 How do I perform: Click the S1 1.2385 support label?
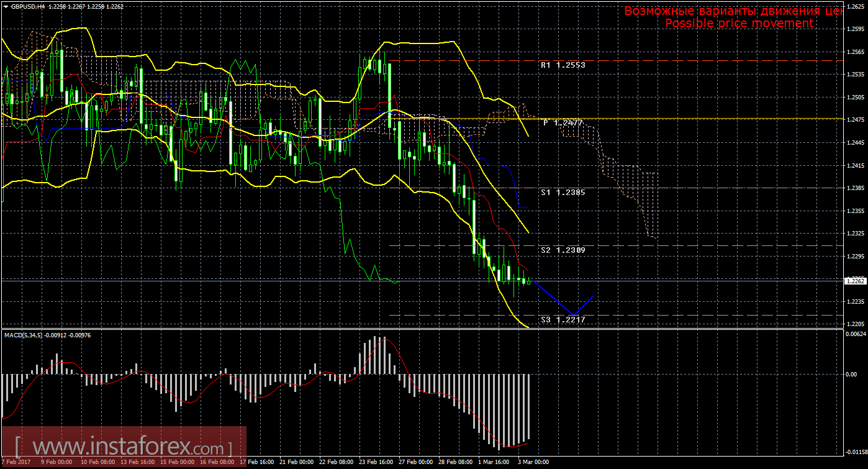(x=563, y=193)
